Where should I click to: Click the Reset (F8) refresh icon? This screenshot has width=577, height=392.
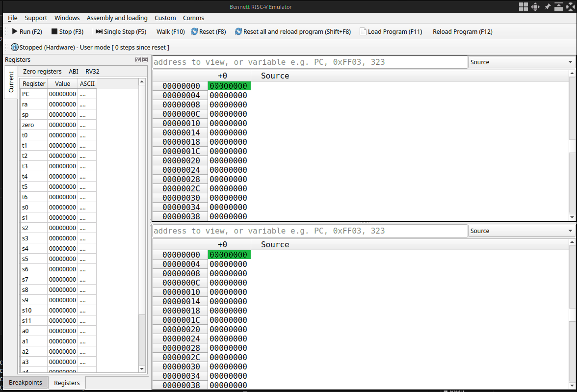tap(194, 31)
